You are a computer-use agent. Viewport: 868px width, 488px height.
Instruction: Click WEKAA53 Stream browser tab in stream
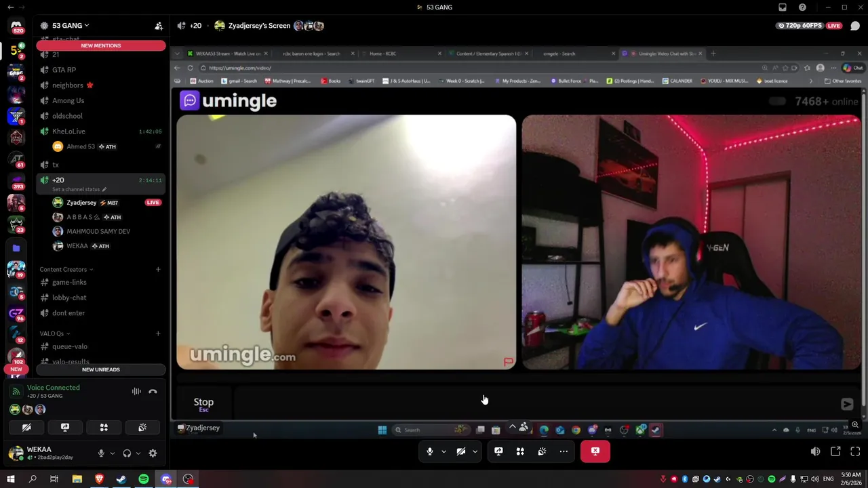(228, 54)
